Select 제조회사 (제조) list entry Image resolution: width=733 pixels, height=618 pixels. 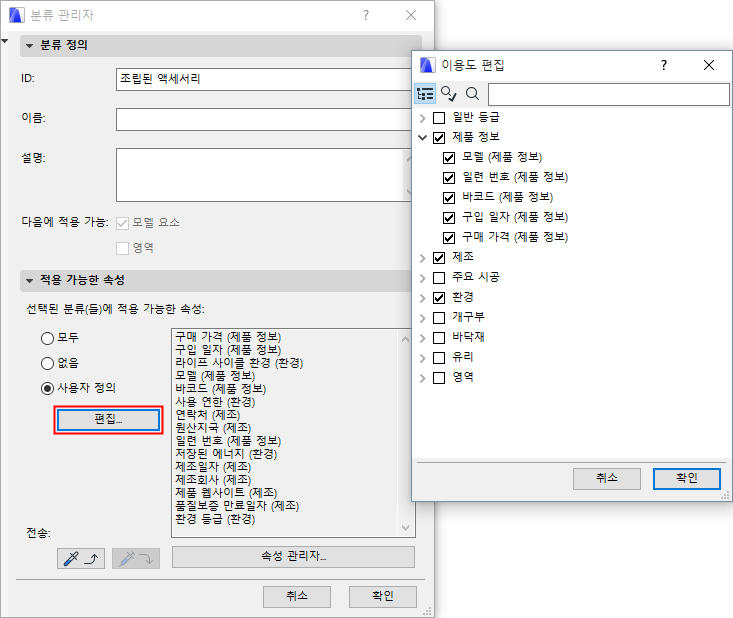pyautogui.click(x=213, y=480)
